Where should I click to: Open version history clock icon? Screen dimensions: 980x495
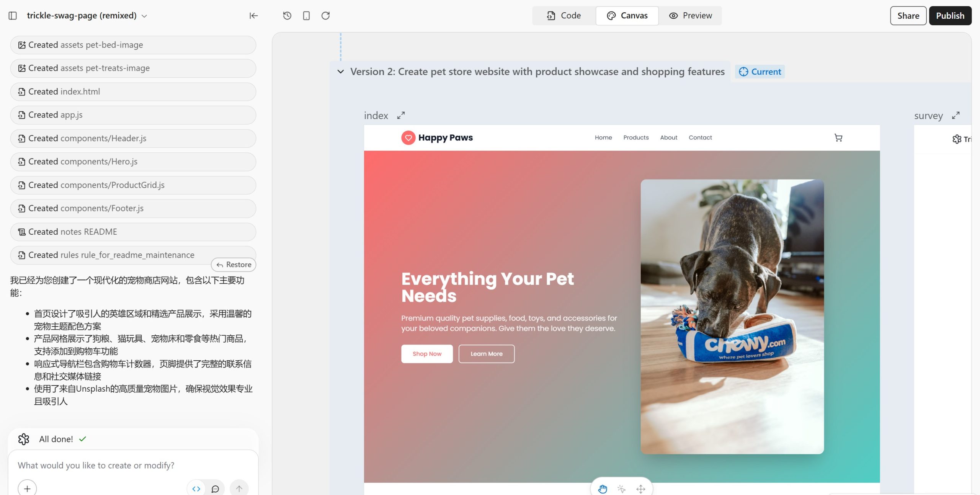(x=287, y=16)
